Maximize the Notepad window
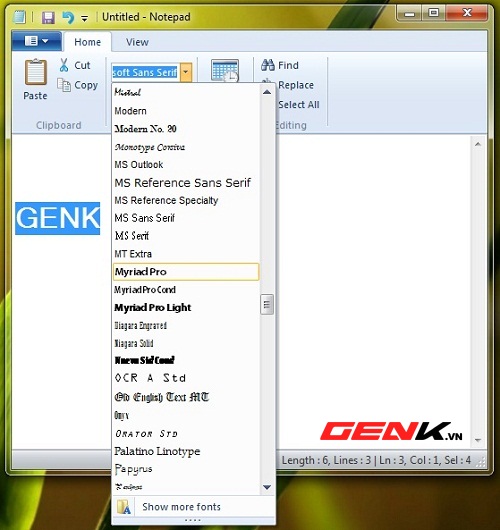Image resolution: width=500 pixels, height=530 pixels. 433,14
